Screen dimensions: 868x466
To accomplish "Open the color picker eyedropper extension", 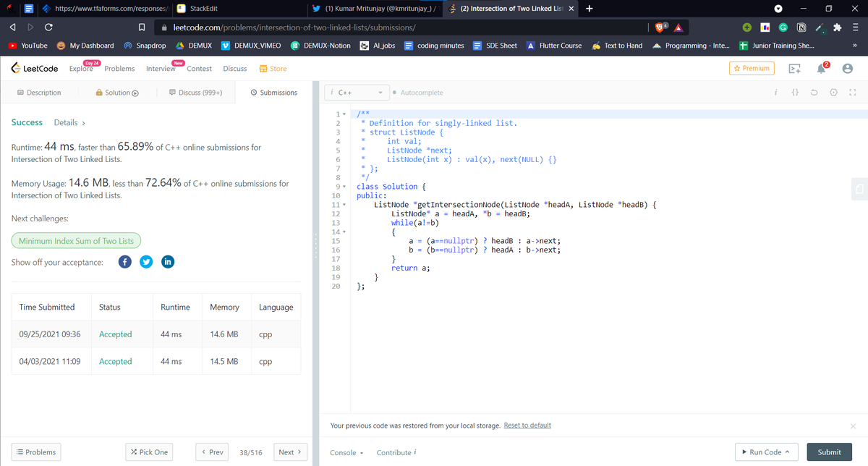I will (x=820, y=27).
